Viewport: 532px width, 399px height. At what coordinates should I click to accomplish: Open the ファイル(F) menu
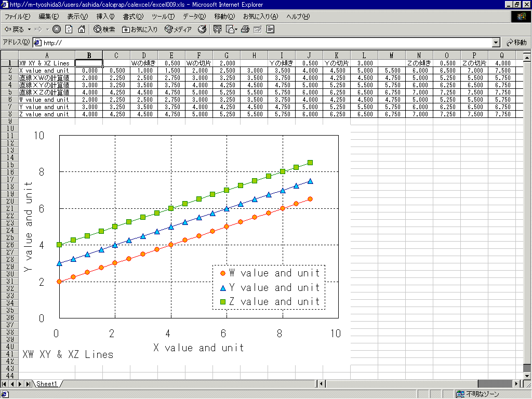pyautogui.click(x=17, y=17)
